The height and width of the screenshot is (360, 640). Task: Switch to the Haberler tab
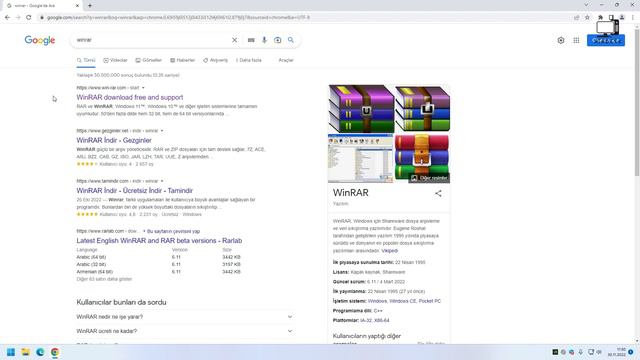(x=182, y=60)
